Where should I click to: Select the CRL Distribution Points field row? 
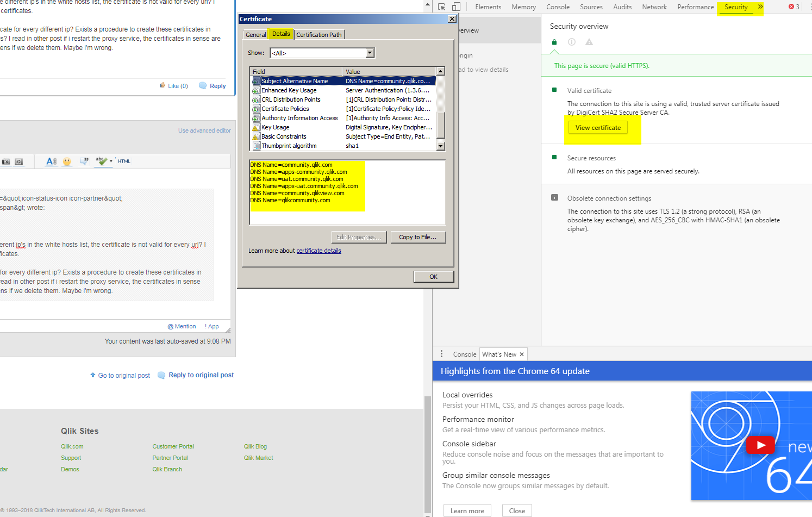click(x=344, y=99)
